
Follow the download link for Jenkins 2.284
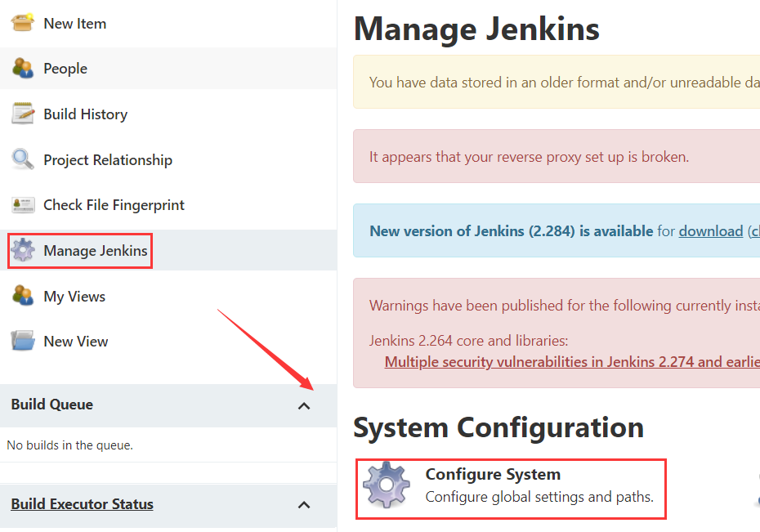[x=711, y=231]
